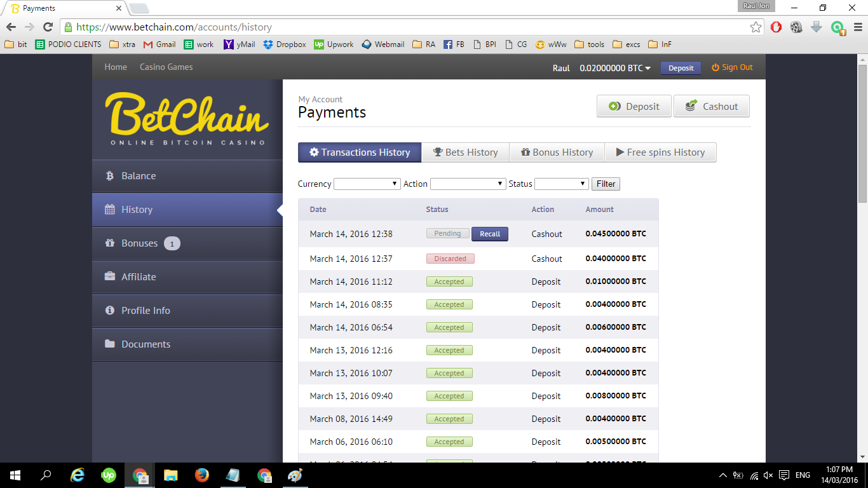
Task: Open the Upwork app in taskbar
Action: tap(109, 475)
